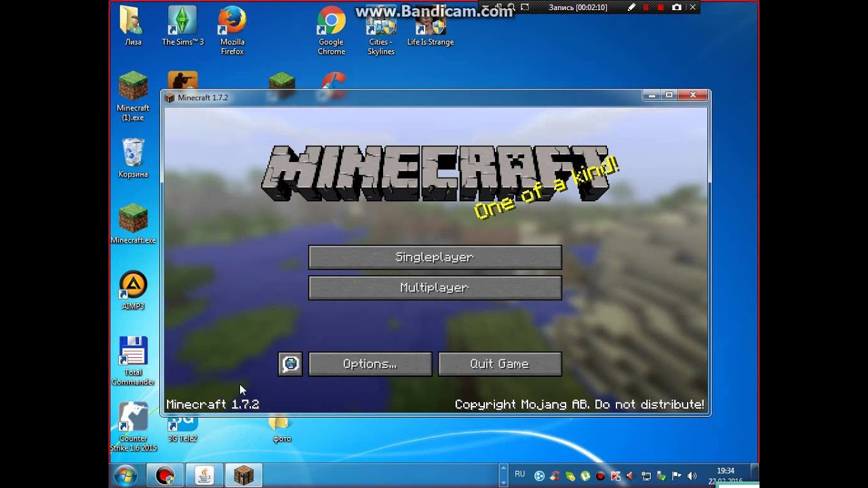
Task: Open the Bandicam red tray icon
Action: (600, 476)
